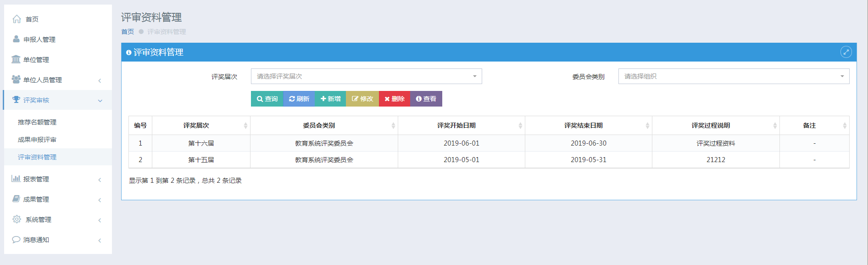Expand 消息通知 menu chevron
The width and height of the screenshot is (868, 265).
click(x=100, y=240)
